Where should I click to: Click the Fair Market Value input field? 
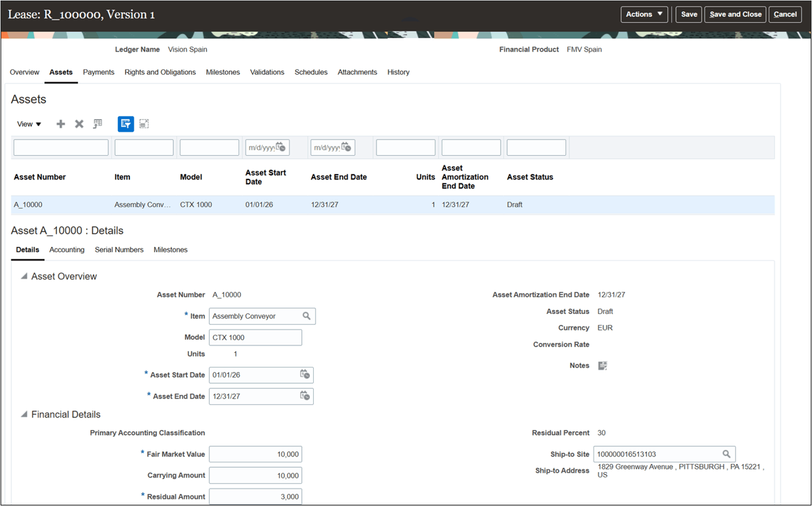tap(255, 454)
